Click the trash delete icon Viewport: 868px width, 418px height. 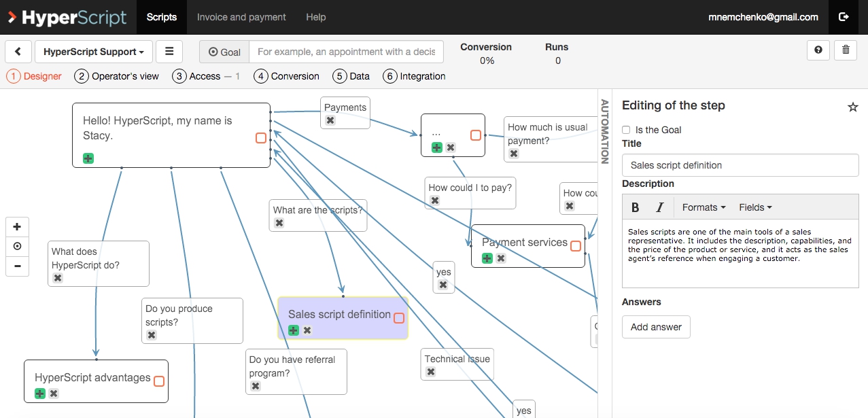(846, 50)
